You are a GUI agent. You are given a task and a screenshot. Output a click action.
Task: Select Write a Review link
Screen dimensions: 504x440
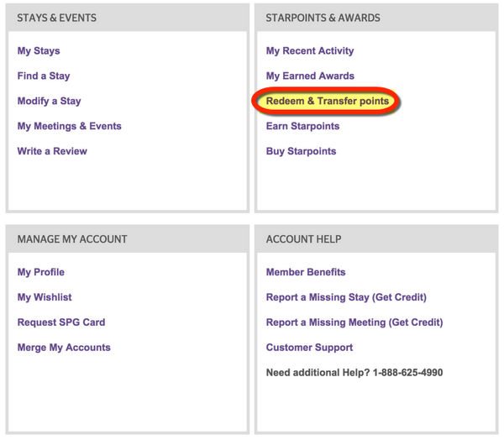(x=52, y=151)
